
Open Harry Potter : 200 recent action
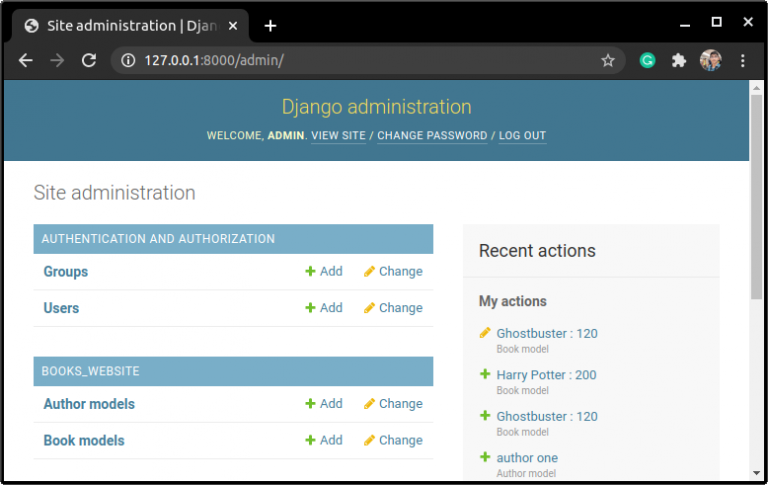point(546,375)
